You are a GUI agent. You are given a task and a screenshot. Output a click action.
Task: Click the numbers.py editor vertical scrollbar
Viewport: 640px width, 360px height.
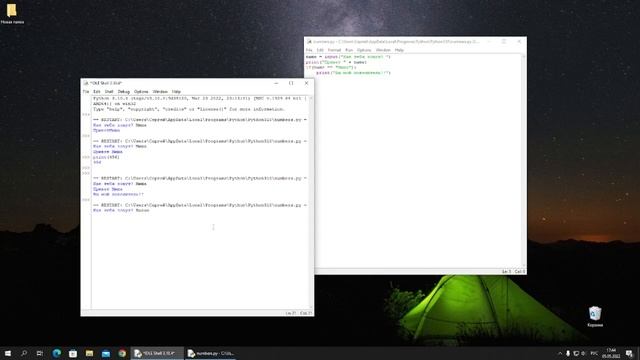pyautogui.click(x=524, y=161)
